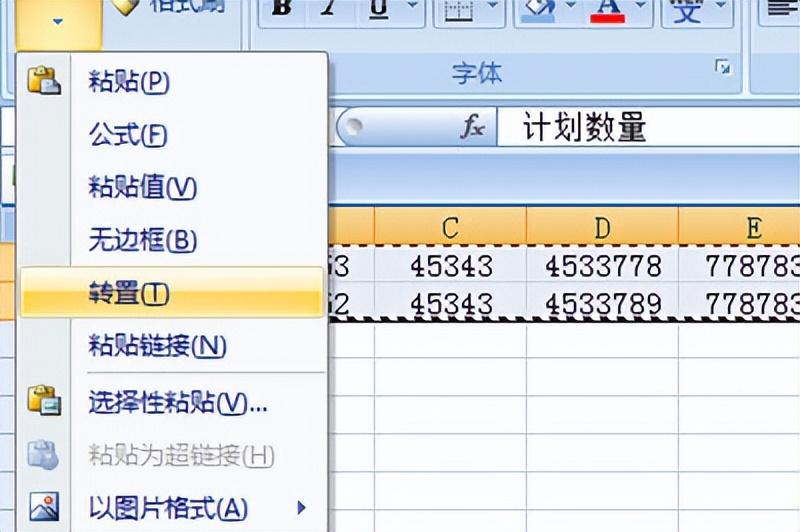Click cell containing 4533789

pyautogui.click(x=603, y=301)
